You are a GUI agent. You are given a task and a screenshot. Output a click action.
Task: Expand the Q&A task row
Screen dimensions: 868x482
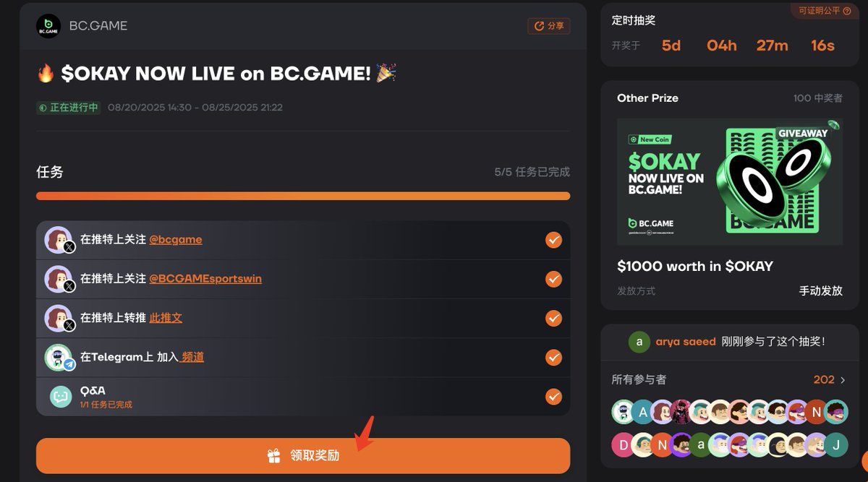pos(303,397)
